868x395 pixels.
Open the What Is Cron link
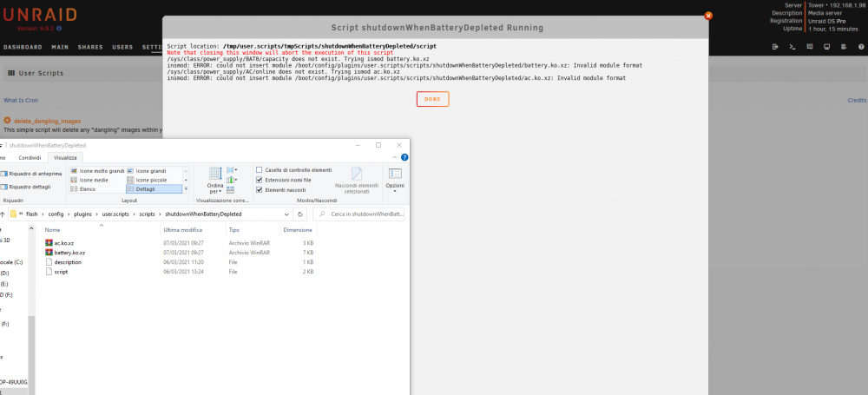[21, 101]
